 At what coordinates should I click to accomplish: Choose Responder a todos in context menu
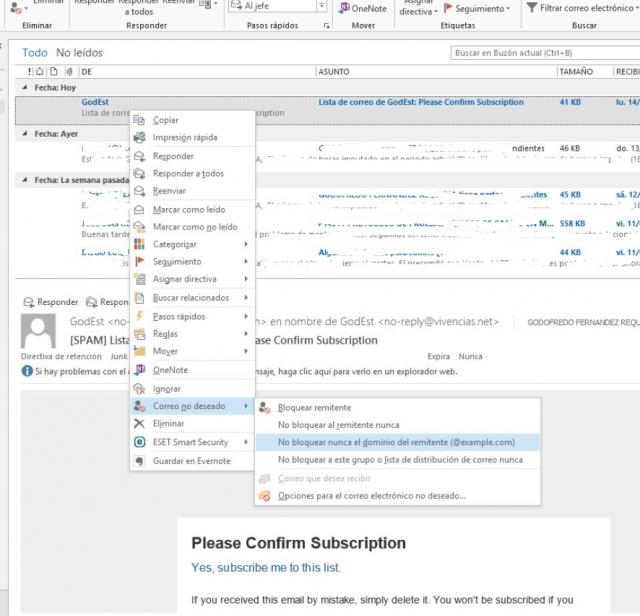click(x=192, y=173)
